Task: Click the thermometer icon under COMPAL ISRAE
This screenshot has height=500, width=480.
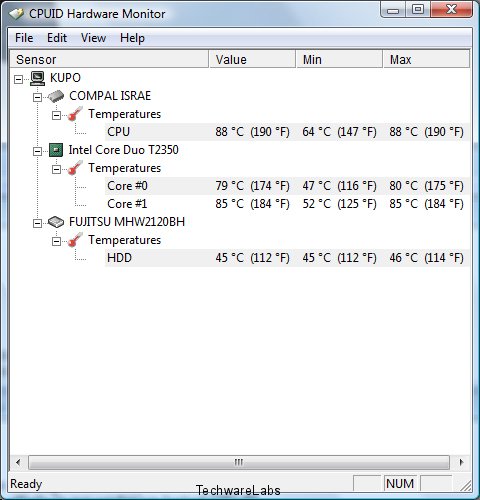Action: (x=75, y=114)
